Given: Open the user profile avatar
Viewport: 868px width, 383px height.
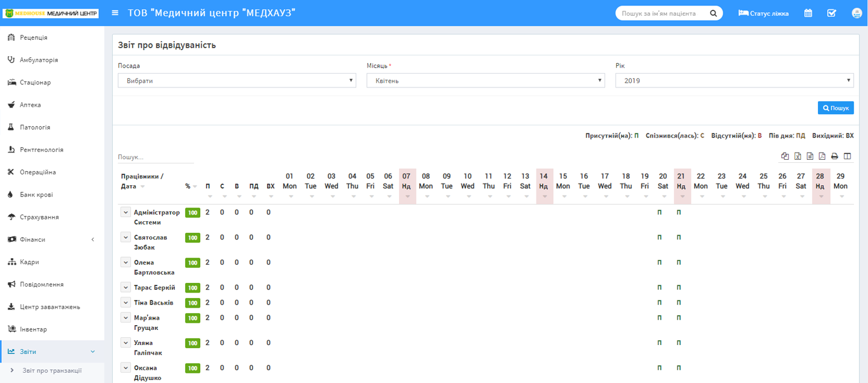Looking at the screenshot, I should pyautogui.click(x=857, y=13).
